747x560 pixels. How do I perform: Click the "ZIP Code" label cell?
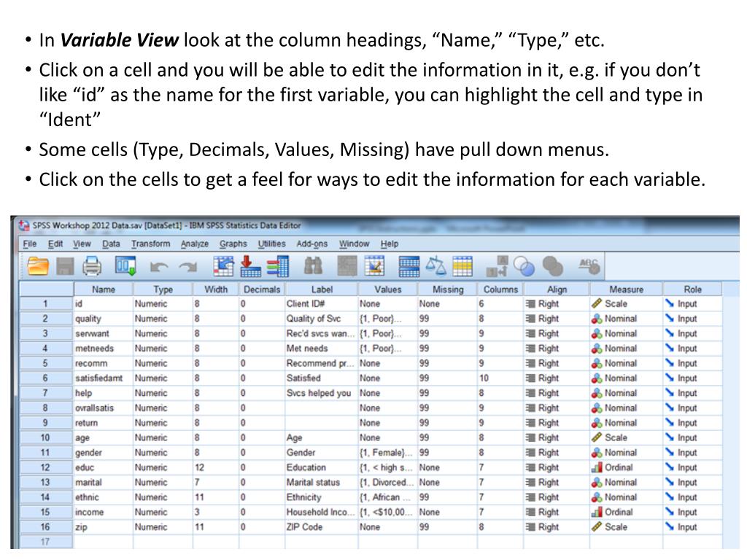coord(322,526)
